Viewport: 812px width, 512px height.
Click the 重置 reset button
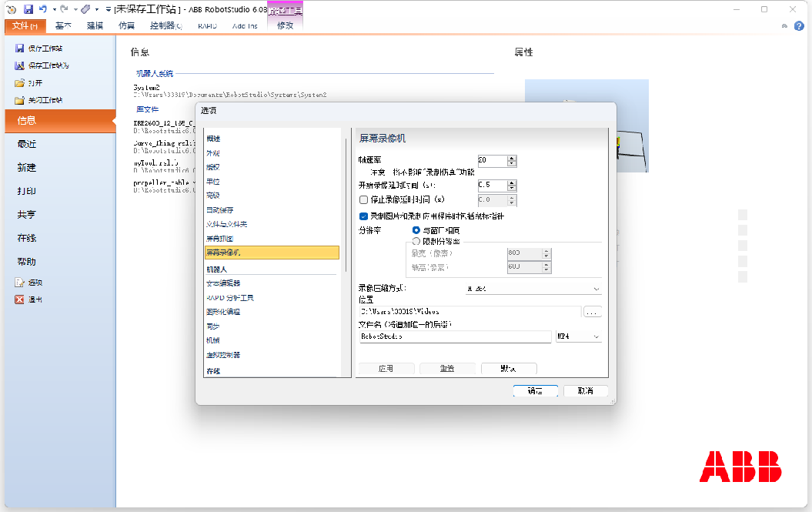447,369
